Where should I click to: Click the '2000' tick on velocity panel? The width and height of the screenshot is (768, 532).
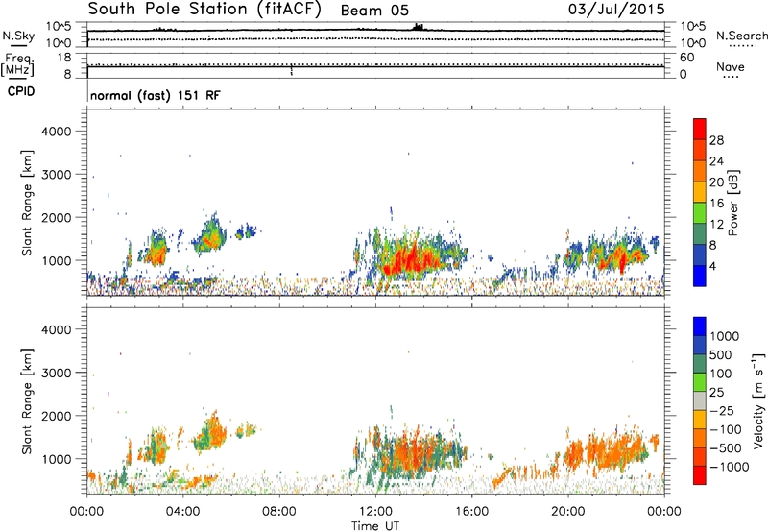[x=56, y=416]
